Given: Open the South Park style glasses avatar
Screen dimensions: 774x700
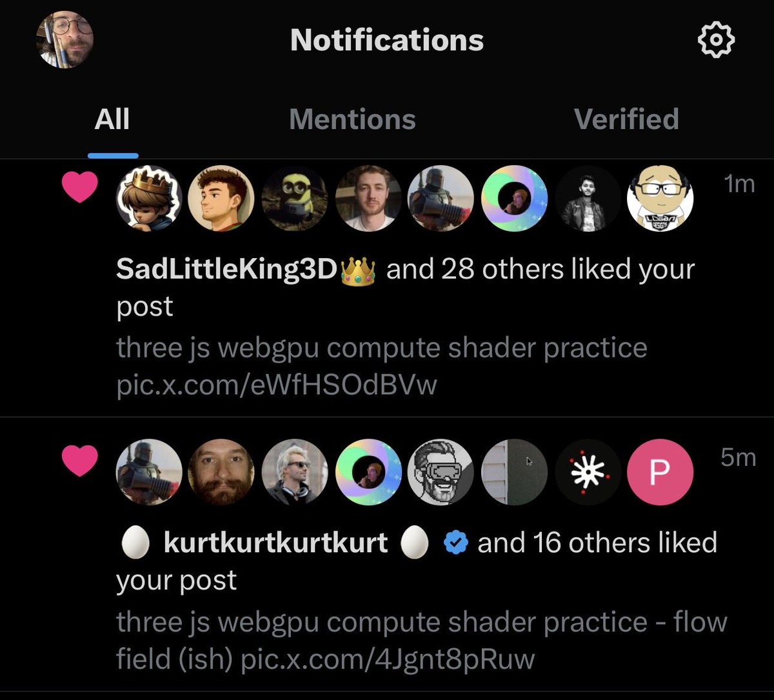Looking at the screenshot, I should [x=660, y=198].
